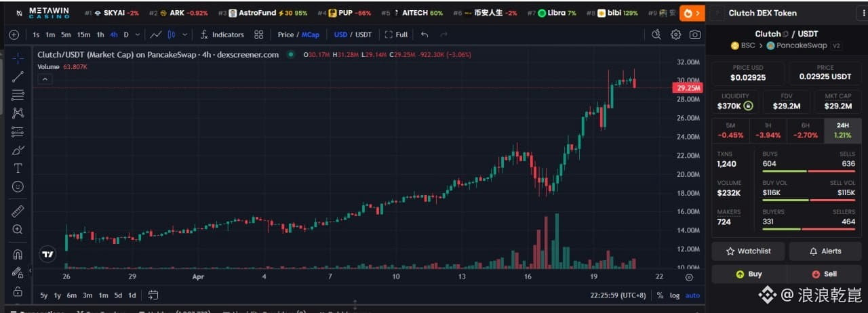
Task: Open the go-to-date calendar icon
Action: pos(153,295)
